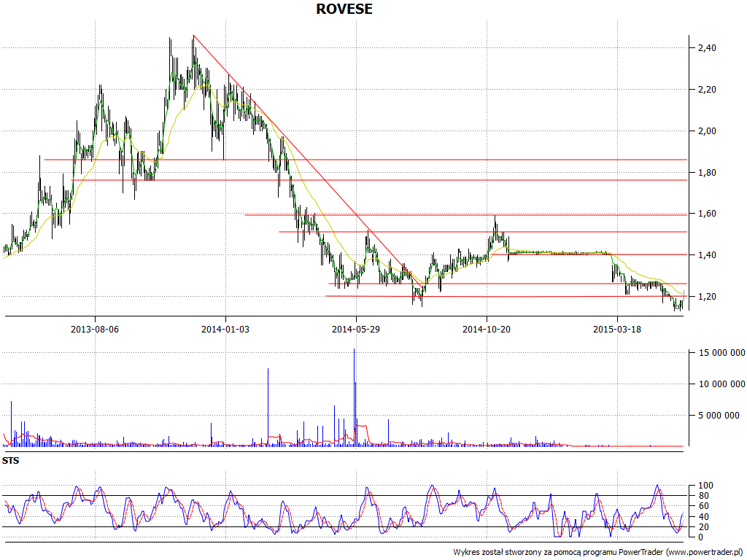The image size is (747, 560).
Task: Click the 80 level on STS axis
Action: 705,496
